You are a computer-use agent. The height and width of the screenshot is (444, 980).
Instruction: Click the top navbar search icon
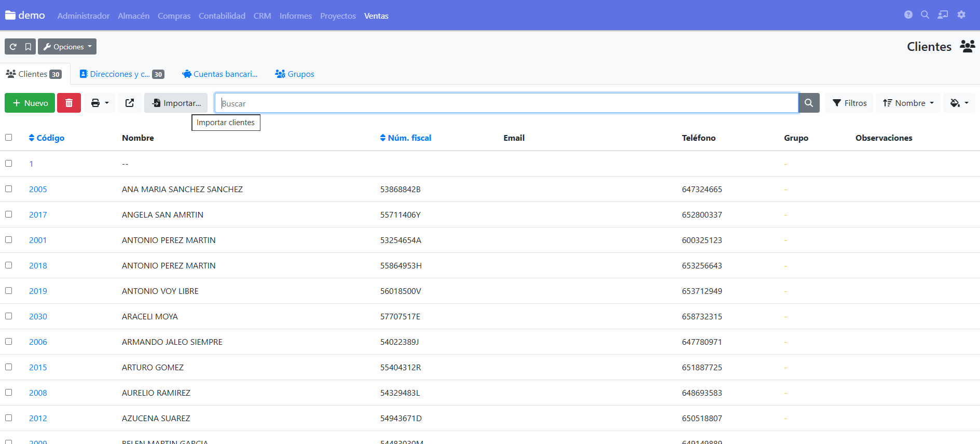click(x=925, y=15)
